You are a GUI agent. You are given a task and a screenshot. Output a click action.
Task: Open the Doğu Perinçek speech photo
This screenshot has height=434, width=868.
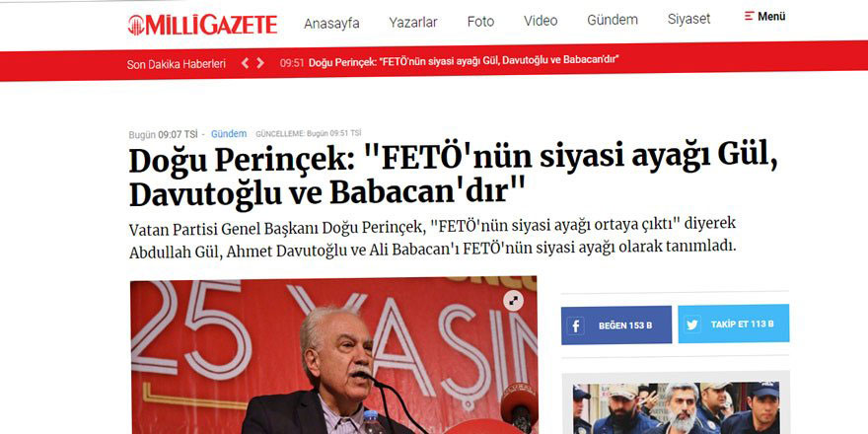click(x=333, y=355)
